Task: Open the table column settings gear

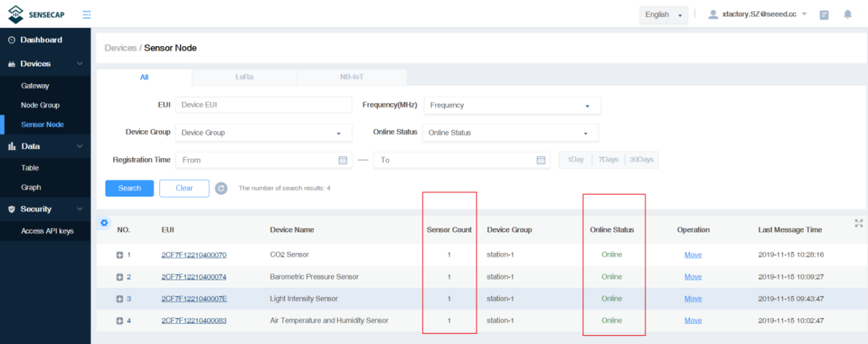Action: coord(104,223)
